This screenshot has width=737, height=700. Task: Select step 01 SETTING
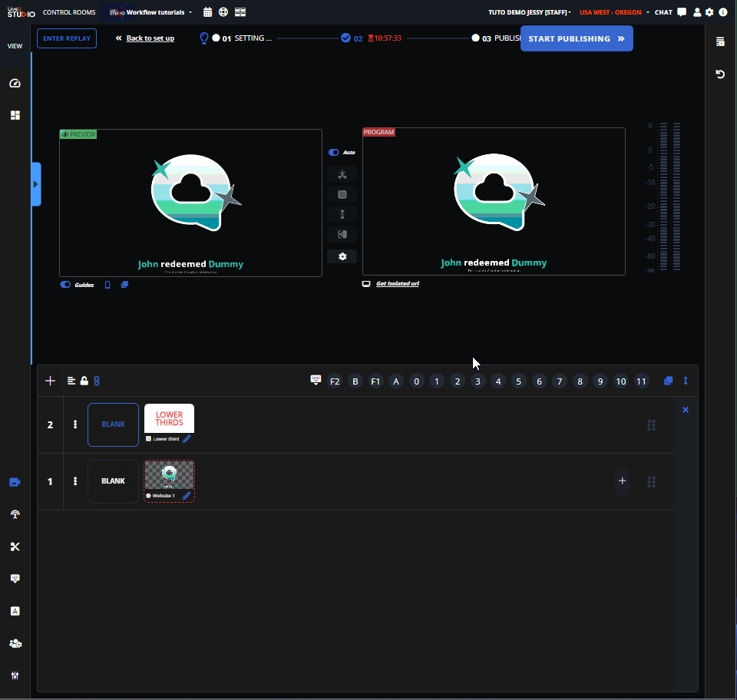tap(242, 38)
